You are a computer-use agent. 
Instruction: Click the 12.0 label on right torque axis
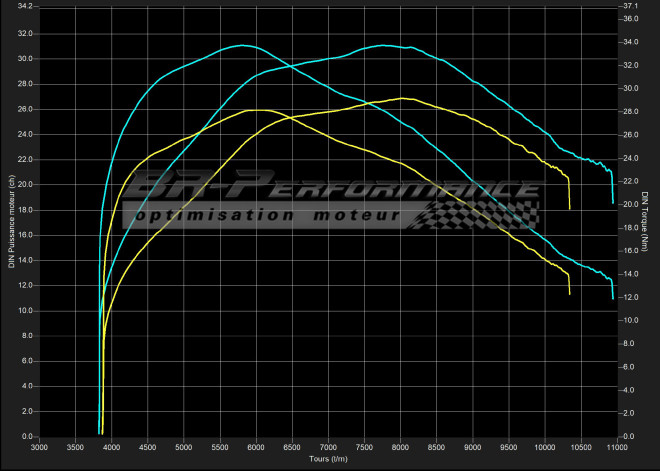(x=629, y=298)
